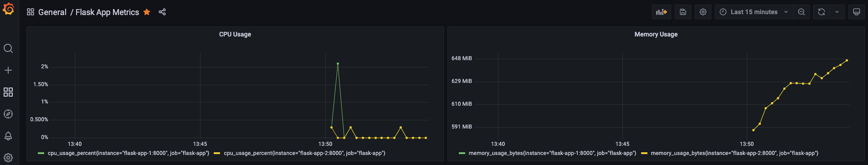Viewport: 868px width, 165px height.
Task: Open the Alerting bell icon
Action: tap(8, 136)
